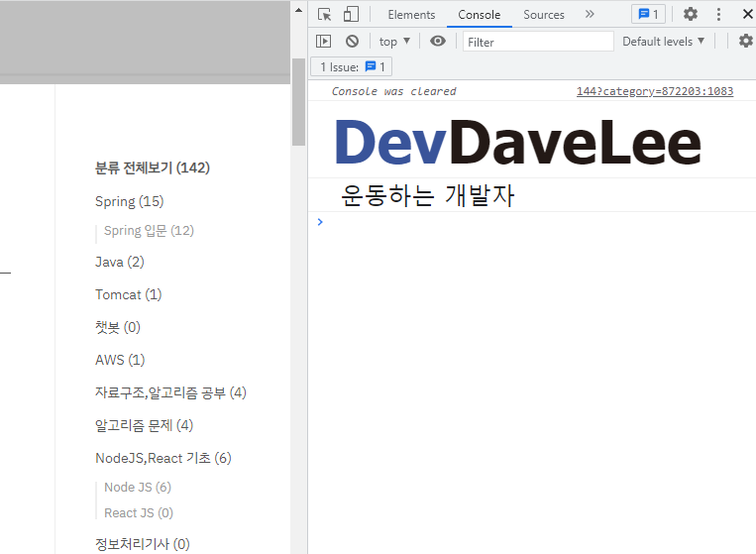Open the 144?category=872203:1083 source link

[655, 91]
